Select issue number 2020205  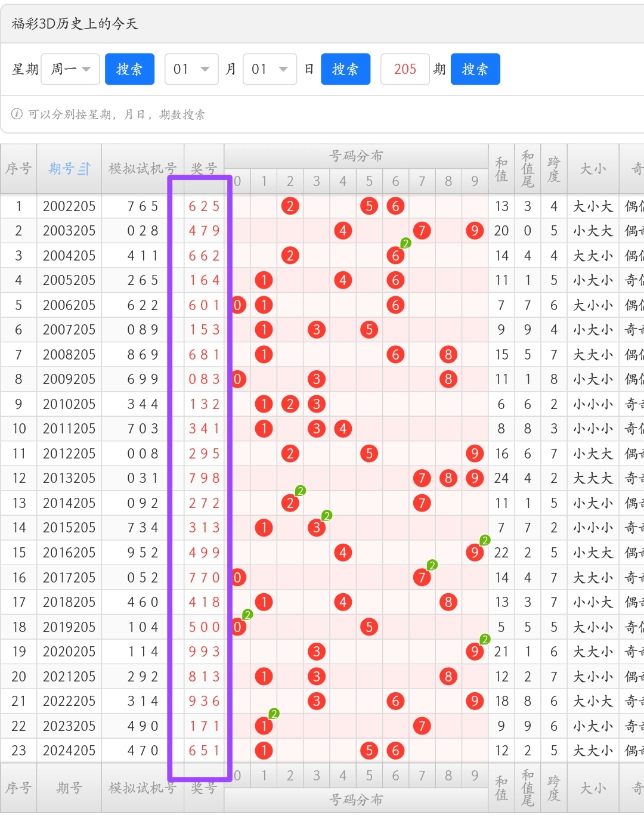(69, 652)
